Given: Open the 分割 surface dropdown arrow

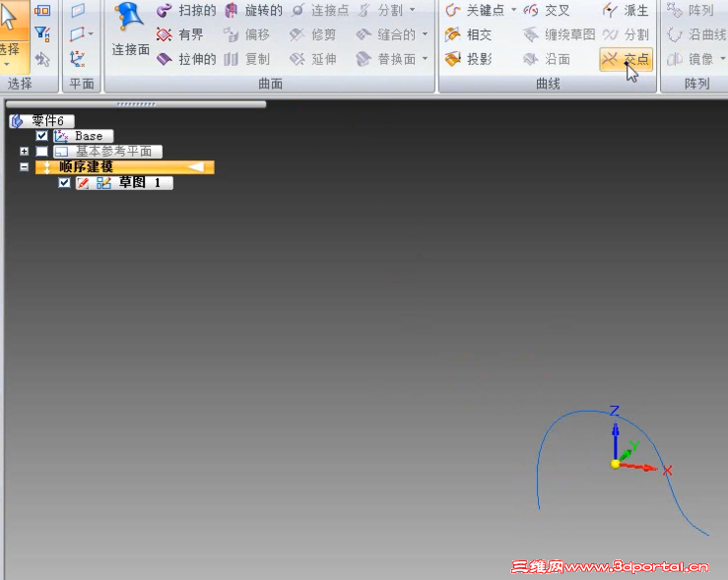Looking at the screenshot, I should 413,10.
